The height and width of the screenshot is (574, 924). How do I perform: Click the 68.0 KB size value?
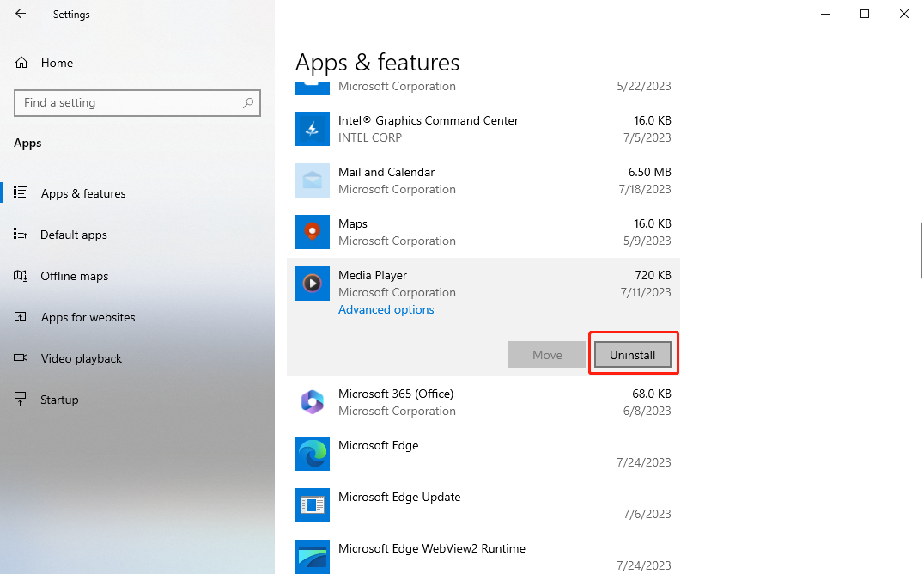tap(652, 394)
